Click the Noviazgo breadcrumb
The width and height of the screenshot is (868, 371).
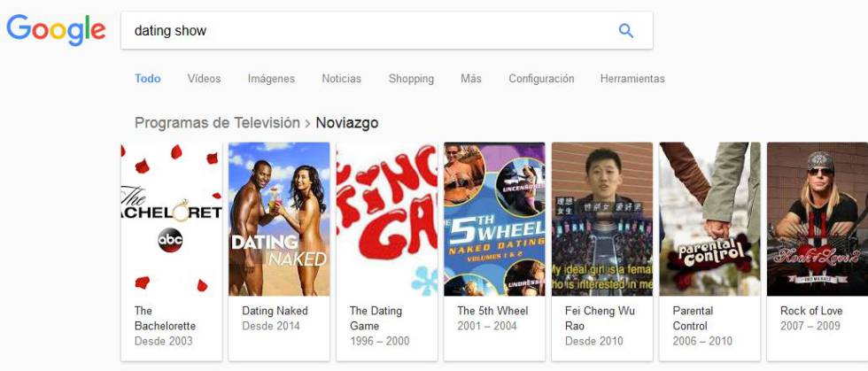pos(347,122)
